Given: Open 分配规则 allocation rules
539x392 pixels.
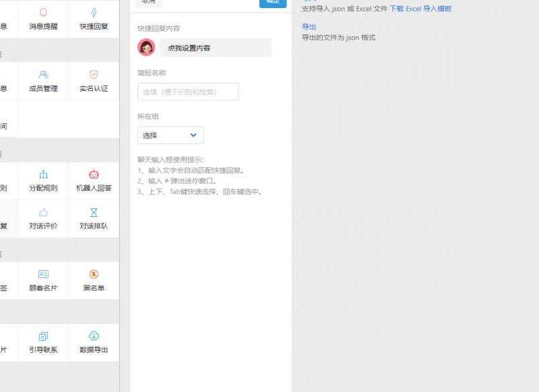Looking at the screenshot, I should click(43, 181).
